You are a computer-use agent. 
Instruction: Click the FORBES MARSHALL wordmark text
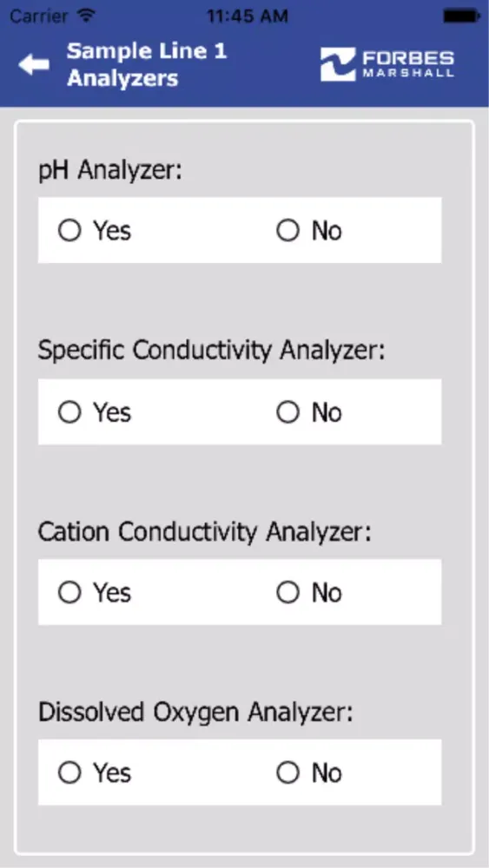pos(408,64)
